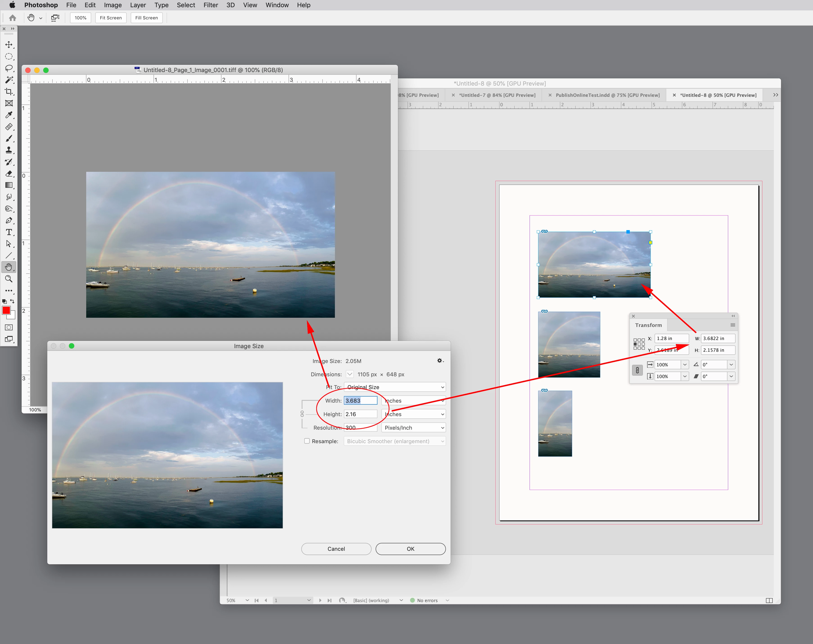This screenshot has height=644, width=813.
Task: Select the Lasso tool
Action: (x=9, y=68)
